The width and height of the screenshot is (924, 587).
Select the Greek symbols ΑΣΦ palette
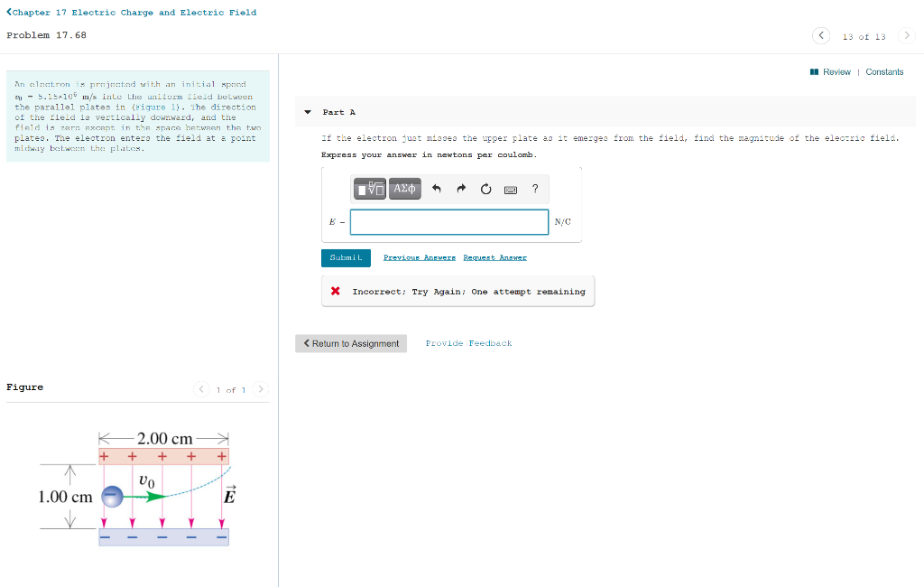point(404,189)
